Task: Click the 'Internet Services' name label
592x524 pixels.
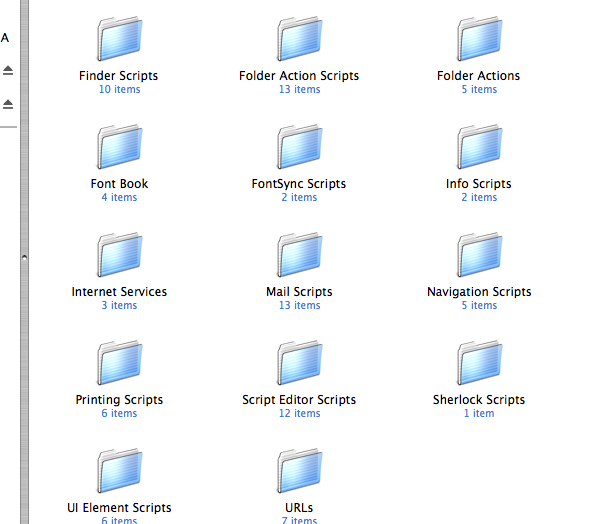Action: pyautogui.click(x=119, y=292)
